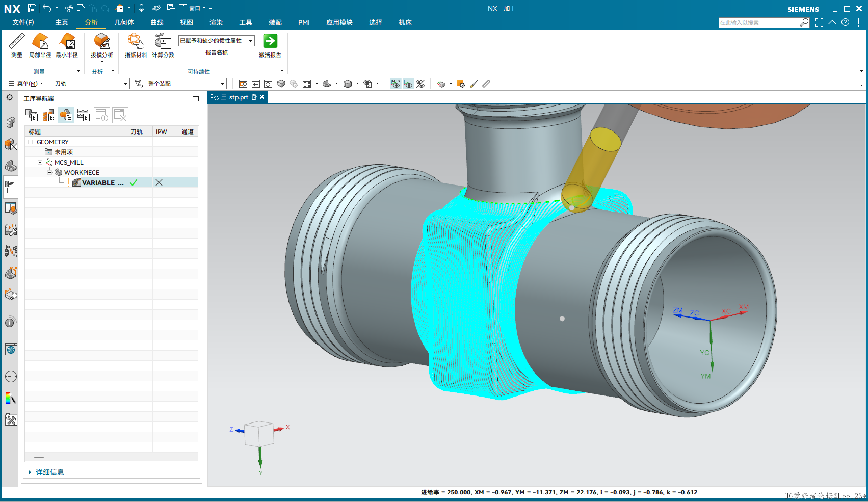
Task: Open the part navigator sidebar icon
Action: (x=11, y=166)
